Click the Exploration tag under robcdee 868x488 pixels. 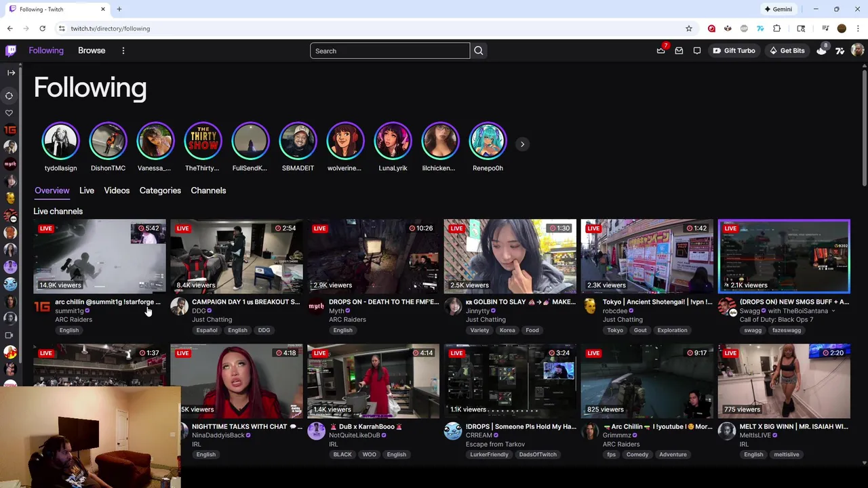click(672, 330)
